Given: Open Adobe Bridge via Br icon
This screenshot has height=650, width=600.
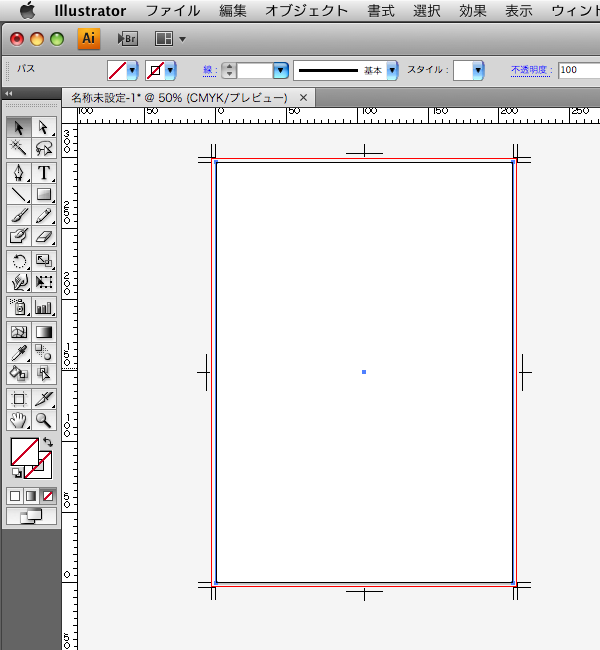Looking at the screenshot, I should pyautogui.click(x=127, y=39).
